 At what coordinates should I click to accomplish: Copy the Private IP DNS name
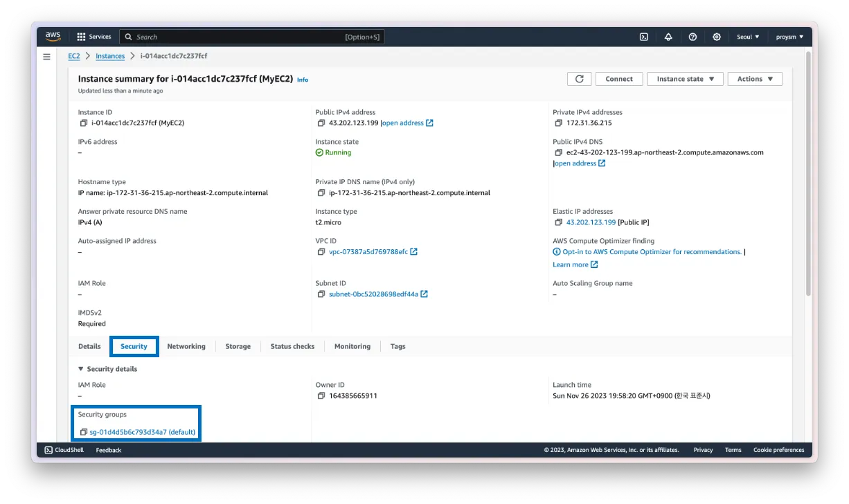point(321,193)
